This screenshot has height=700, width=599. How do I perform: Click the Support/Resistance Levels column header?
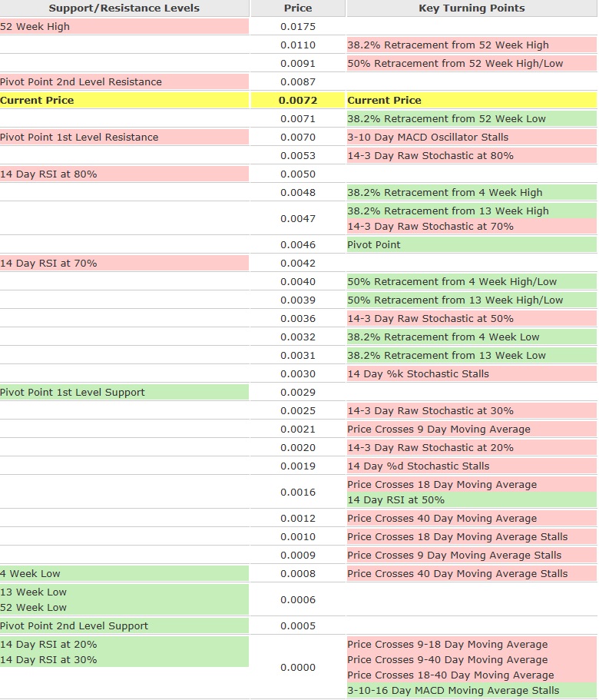[x=124, y=8]
